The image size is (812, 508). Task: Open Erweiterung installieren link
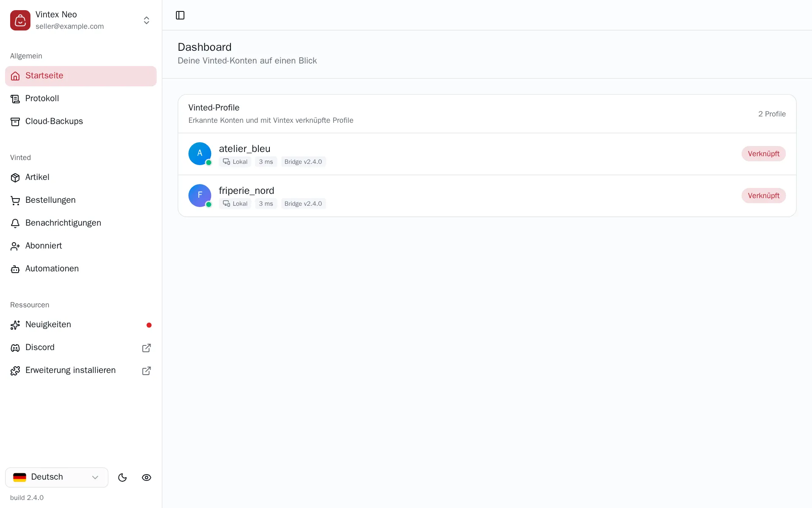tap(81, 371)
